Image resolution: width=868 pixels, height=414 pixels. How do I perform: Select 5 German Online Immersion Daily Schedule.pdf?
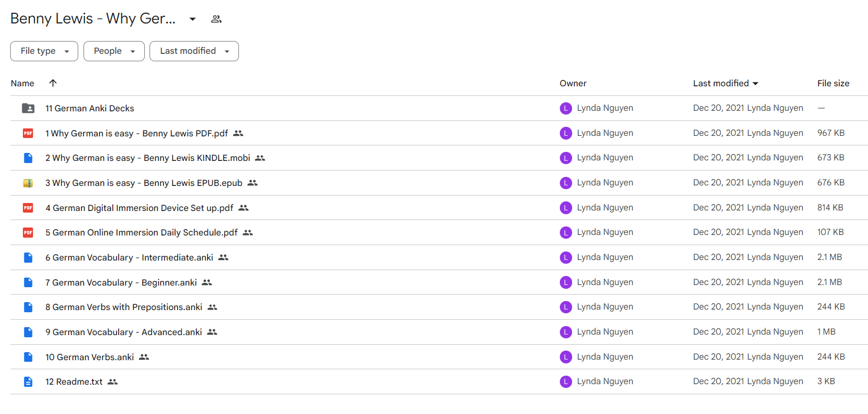click(x=142, y=233)
